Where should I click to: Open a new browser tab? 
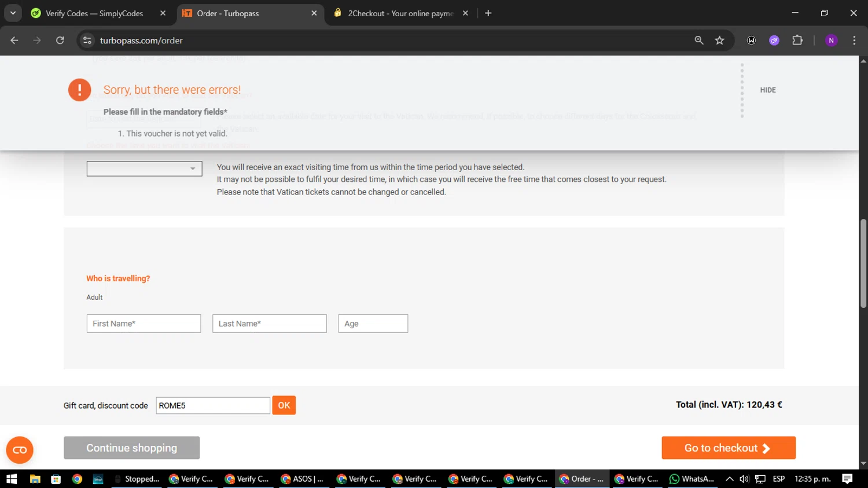[488, 13]
